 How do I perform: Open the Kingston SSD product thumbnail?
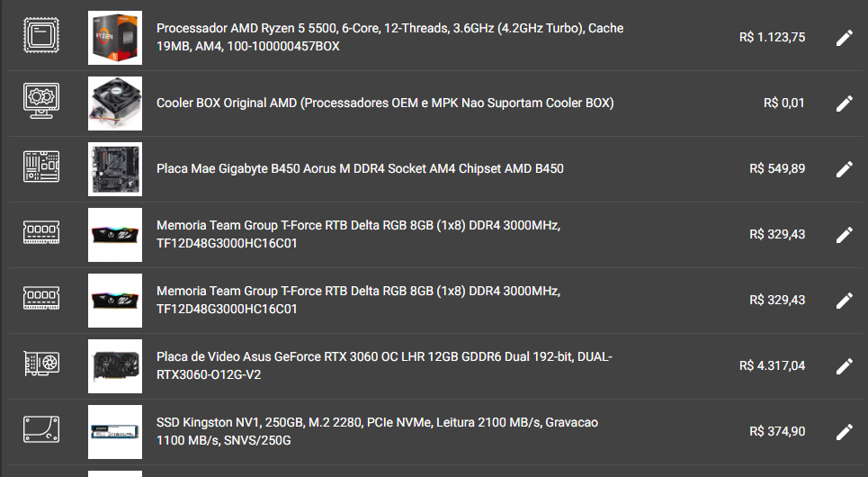(x=115, y=432)
